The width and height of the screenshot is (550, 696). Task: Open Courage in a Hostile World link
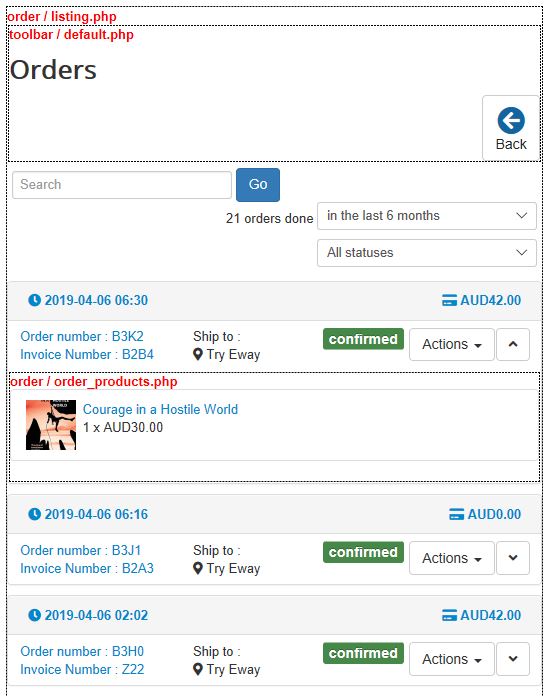click(160, 409)
